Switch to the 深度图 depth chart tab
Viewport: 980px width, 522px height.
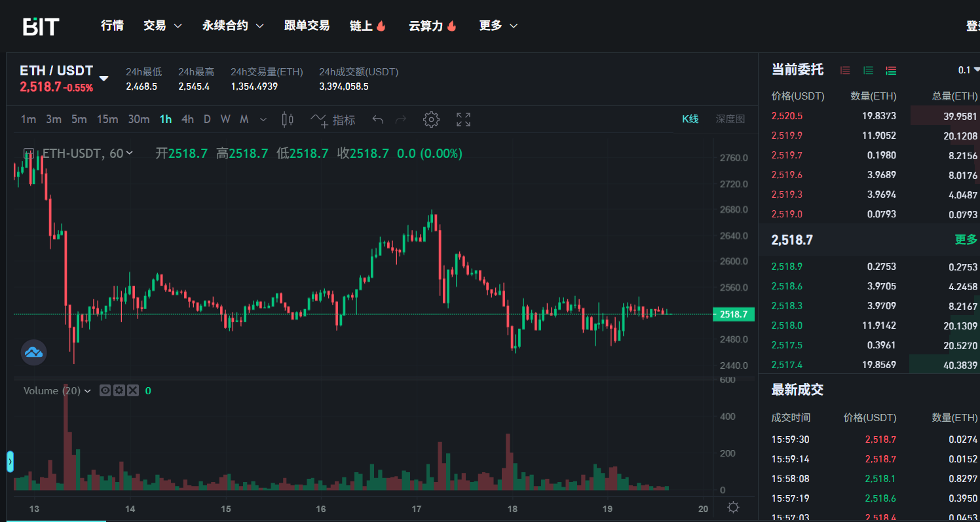(x=730, y=119)
